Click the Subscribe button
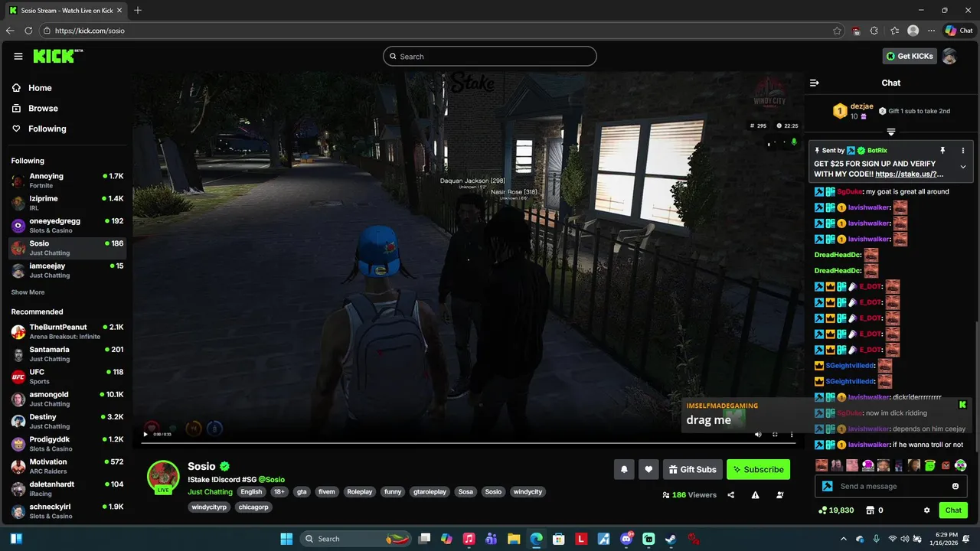 tap(758, 469)
